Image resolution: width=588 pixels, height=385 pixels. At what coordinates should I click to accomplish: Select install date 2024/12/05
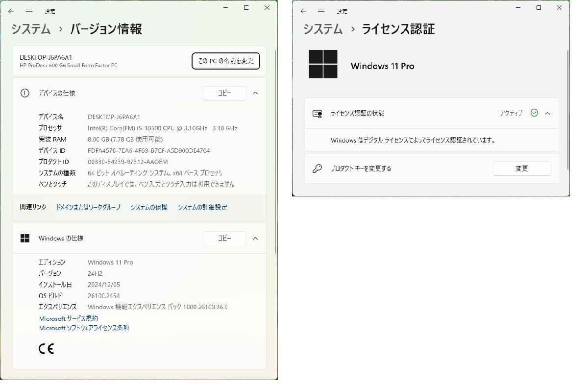point(104,285)
